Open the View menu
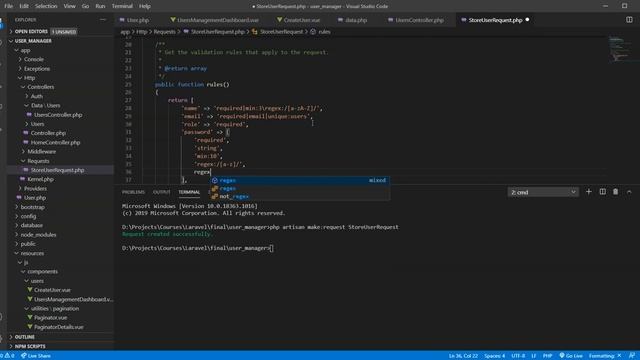The width and height of the screenshot is (640, 360). point(69,6)
